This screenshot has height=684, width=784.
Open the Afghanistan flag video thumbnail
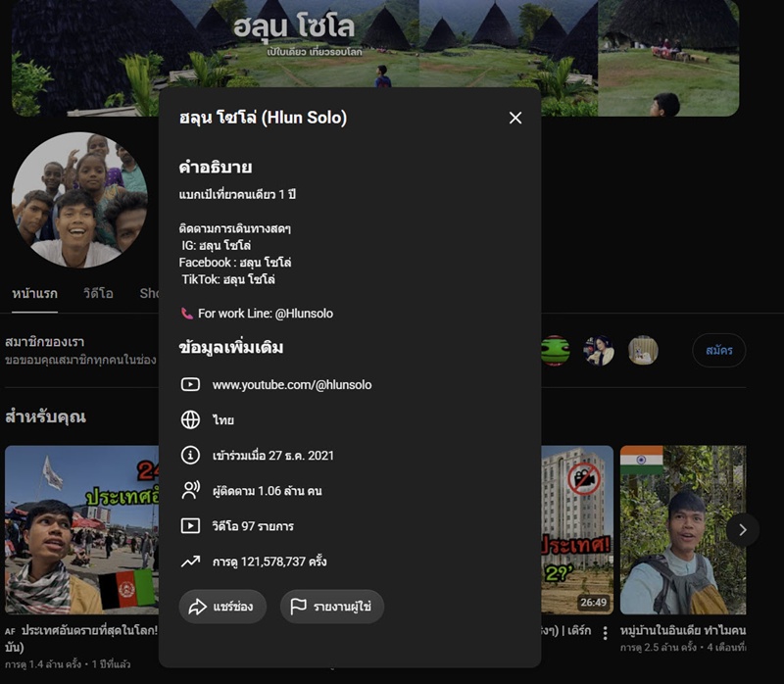82,530
